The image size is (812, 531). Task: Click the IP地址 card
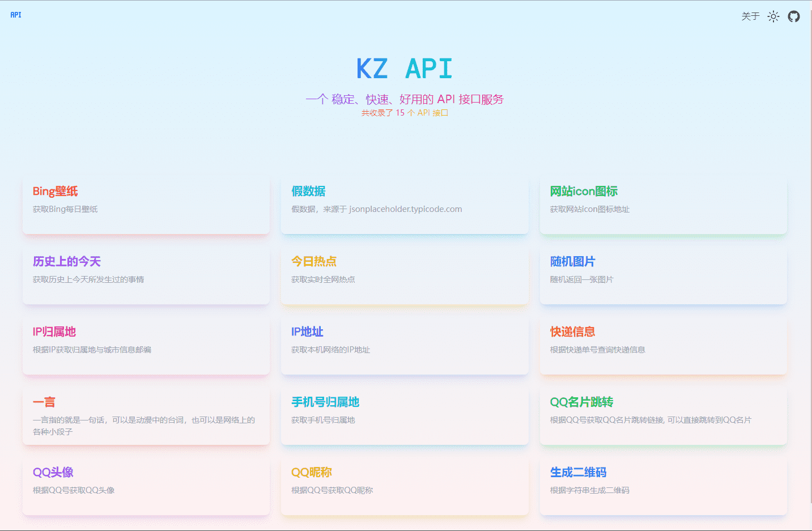click(405, 345)
